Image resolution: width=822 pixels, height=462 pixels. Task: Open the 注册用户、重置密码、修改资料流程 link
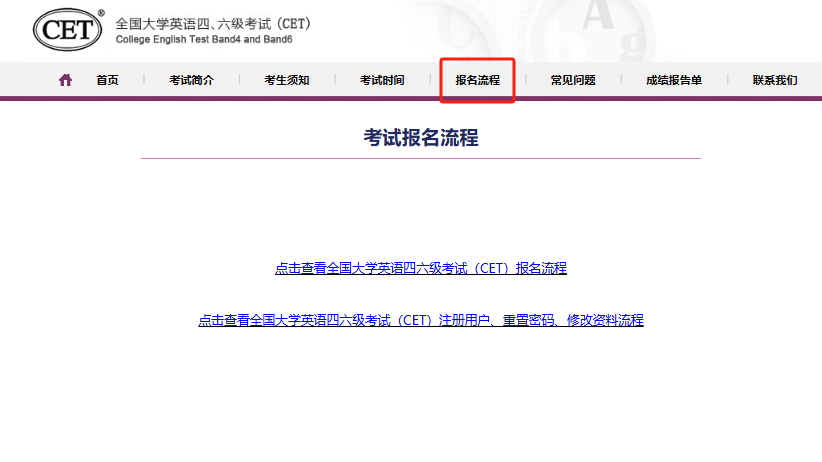(420, 320)
